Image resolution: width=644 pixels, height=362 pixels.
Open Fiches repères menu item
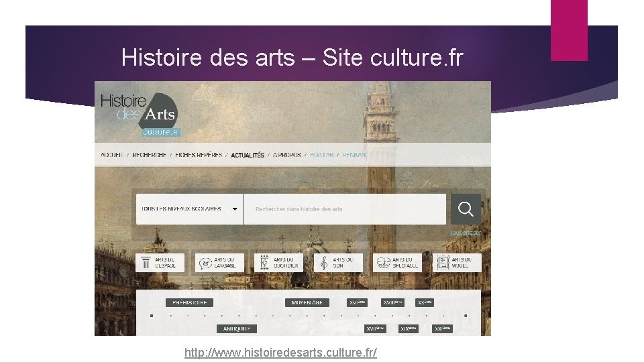pyautogui.click(x=199, y=155)
